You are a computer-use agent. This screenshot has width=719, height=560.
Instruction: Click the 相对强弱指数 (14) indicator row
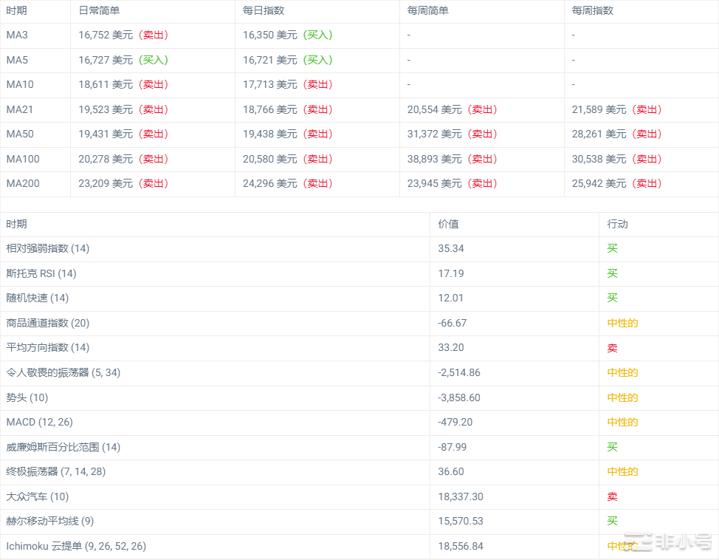[47, 249]
